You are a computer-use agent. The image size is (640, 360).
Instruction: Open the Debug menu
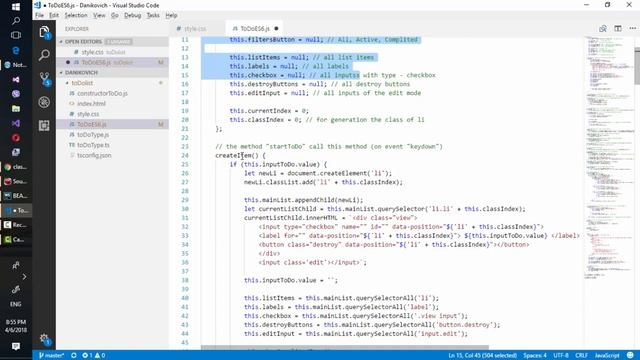(133, 16)
